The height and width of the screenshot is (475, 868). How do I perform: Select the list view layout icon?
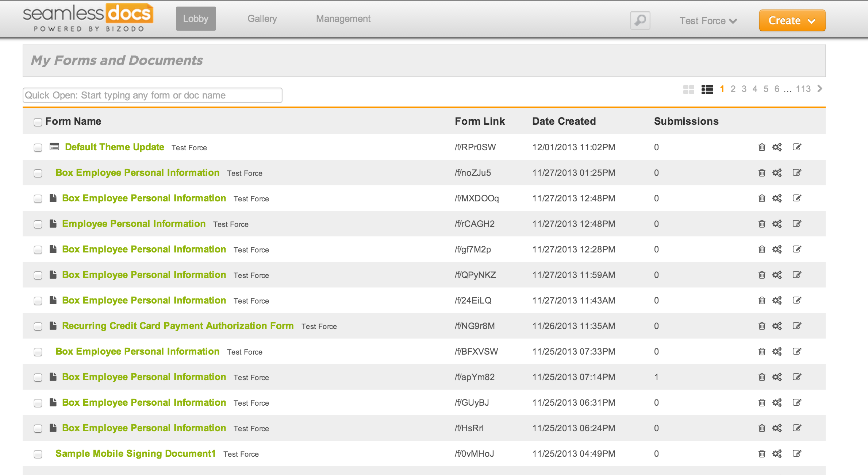[707, 89]
